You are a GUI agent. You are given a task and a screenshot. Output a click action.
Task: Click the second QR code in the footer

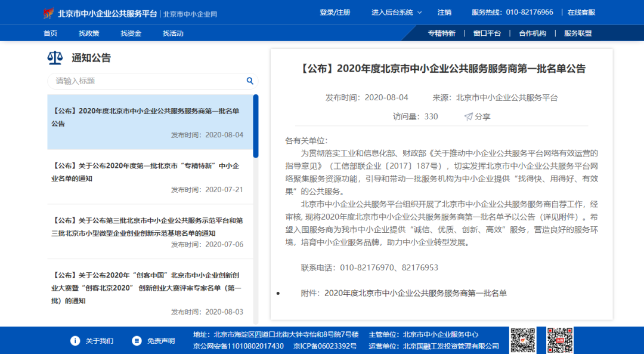pos(561,340)
